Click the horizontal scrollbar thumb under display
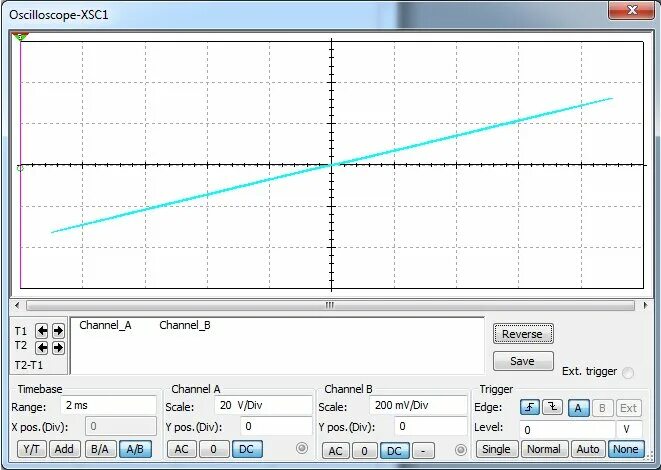Screen dimensions: 661x470 point(330,305)
